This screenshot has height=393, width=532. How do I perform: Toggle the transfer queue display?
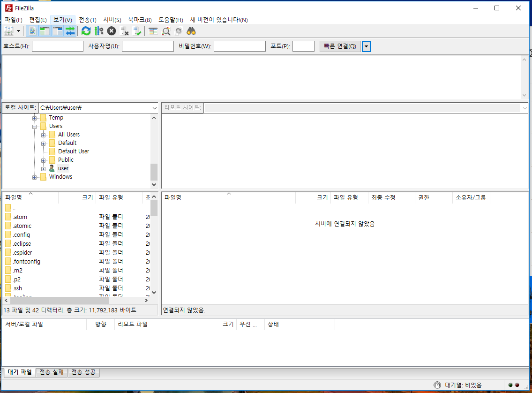click(x=70, y=31)
